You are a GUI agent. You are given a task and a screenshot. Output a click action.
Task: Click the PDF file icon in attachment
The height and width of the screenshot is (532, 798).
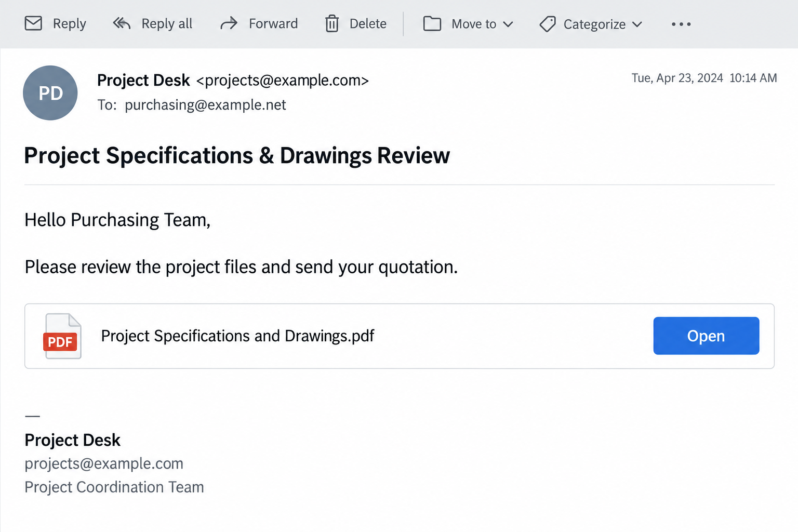click(62, 336)
